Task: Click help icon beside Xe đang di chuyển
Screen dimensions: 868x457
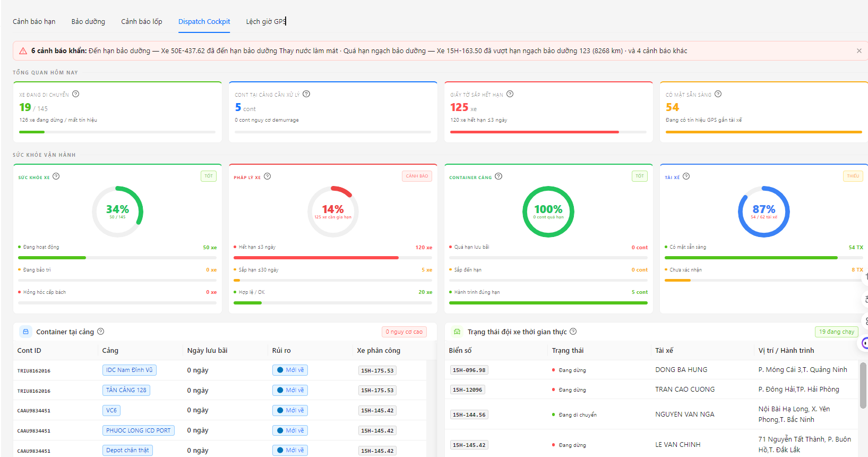Action: coord(76,94)
